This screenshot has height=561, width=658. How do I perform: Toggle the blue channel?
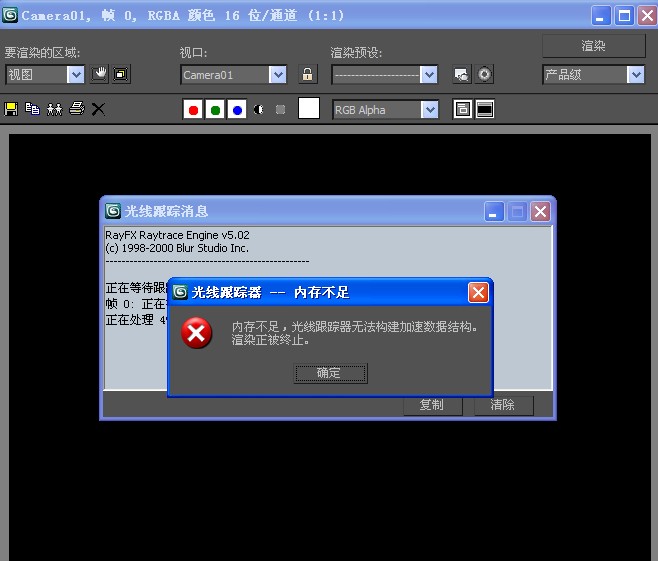click(237, 110)
